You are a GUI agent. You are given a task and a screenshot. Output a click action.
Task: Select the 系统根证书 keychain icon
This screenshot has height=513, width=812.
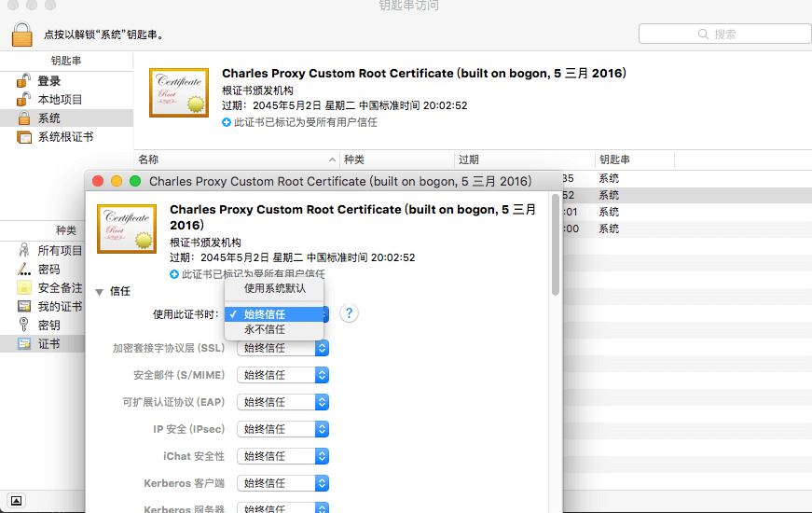click(24, 137)
